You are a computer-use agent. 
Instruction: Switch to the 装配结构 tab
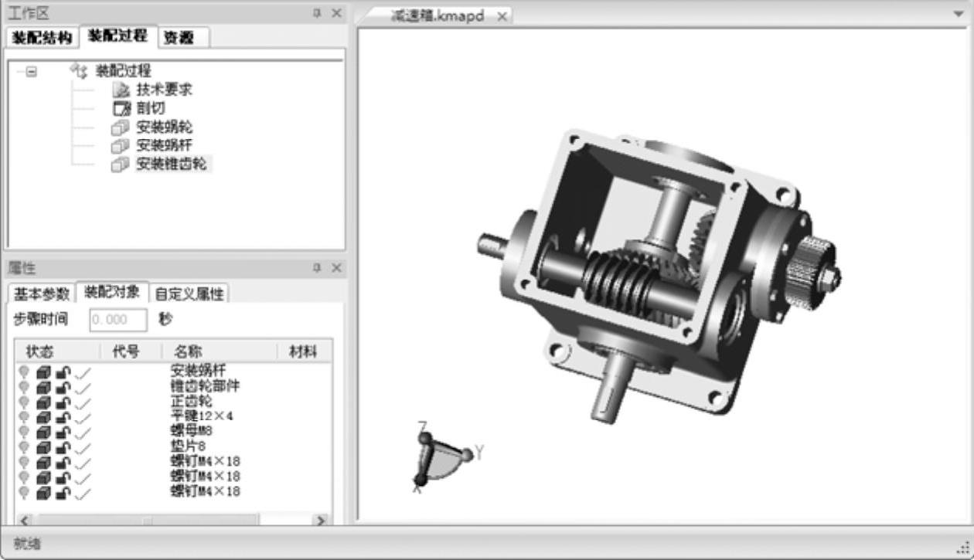(43, 37)
